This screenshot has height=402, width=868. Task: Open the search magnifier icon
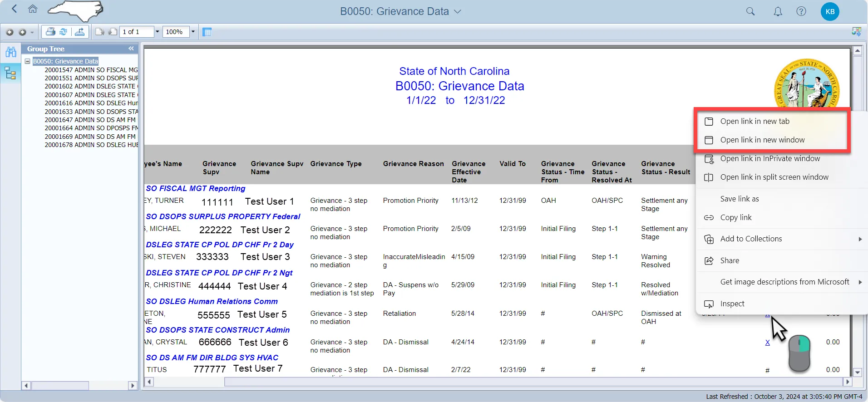(x=750, y=12)
